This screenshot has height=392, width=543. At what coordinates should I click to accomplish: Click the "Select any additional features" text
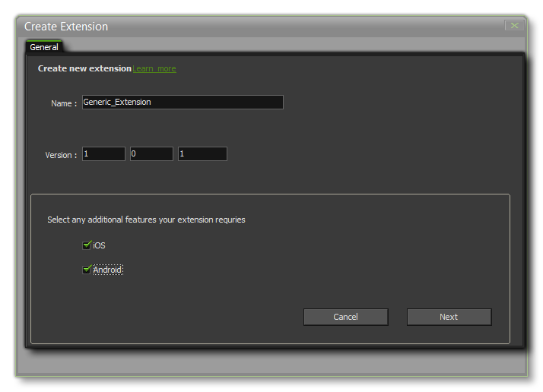click(x=146, y=220)
